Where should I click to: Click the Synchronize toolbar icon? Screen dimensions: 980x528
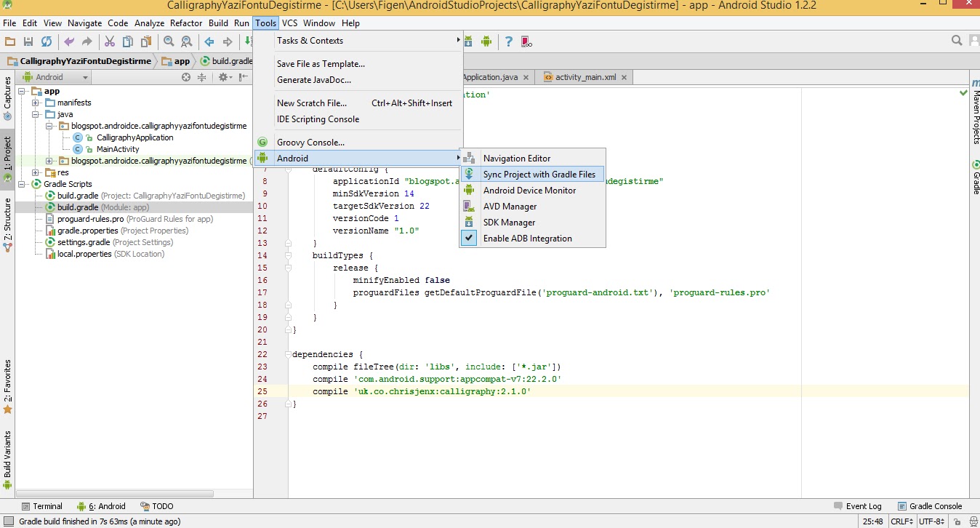47,42
